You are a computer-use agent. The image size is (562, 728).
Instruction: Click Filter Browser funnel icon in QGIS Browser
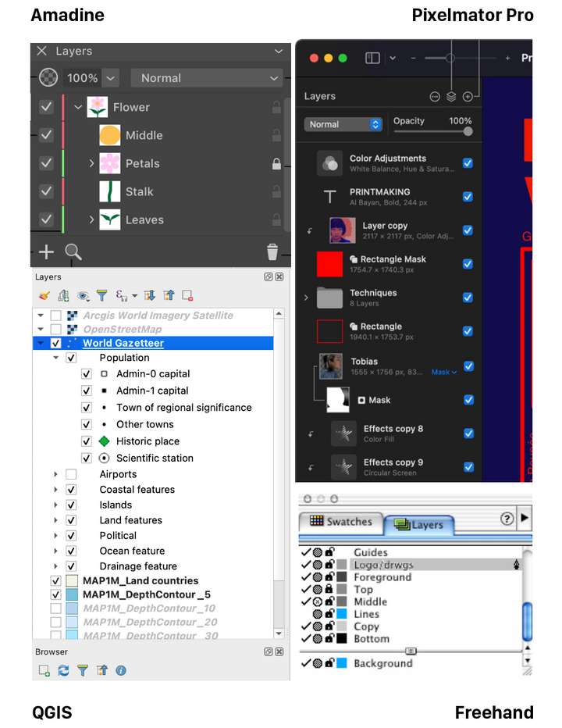pos(82,670)
